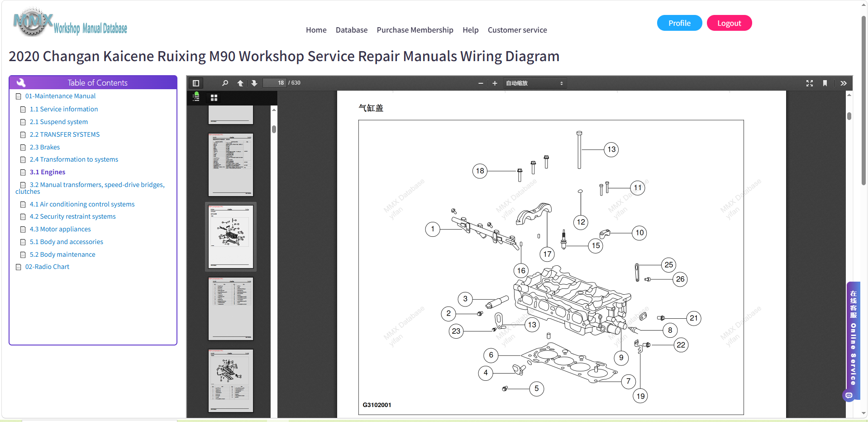Show page thumbnails grid view
Image resolution: width=868 pixels, height=422 pixels.
214,98
